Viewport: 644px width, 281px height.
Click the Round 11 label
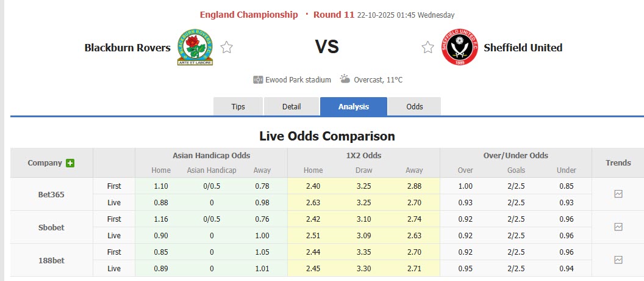click(334, 15)
